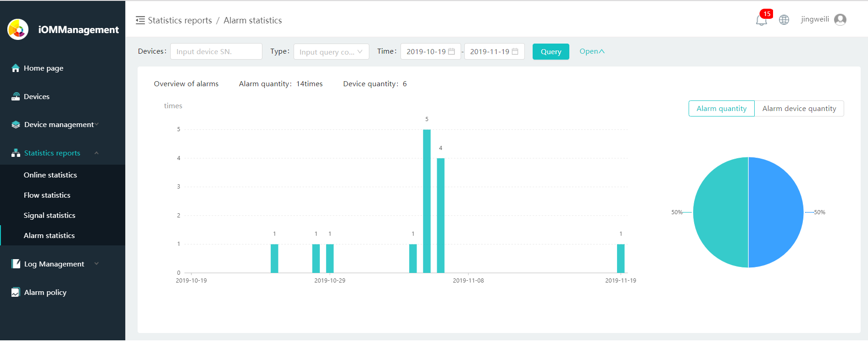This screenshot has height=344, width=868.
Task: Click the Home page house icon
Action: (16, 68)
